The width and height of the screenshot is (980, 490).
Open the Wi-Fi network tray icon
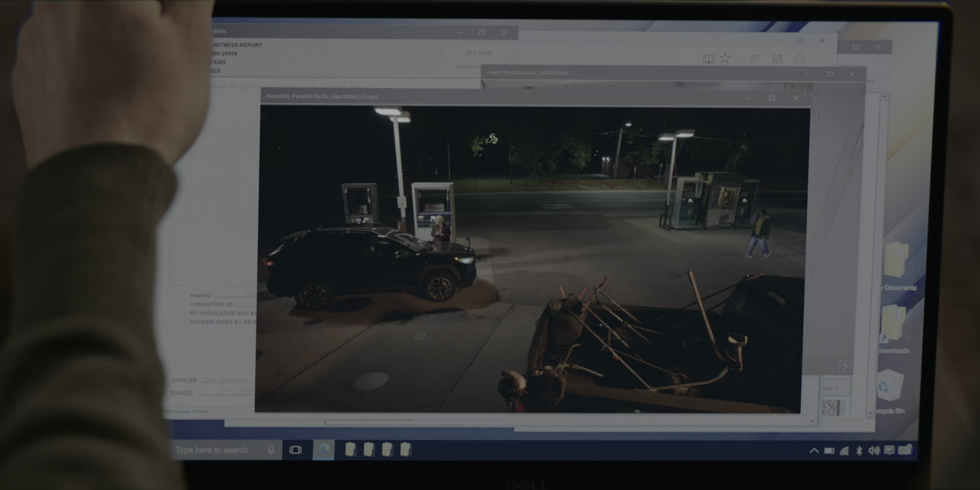844,451
